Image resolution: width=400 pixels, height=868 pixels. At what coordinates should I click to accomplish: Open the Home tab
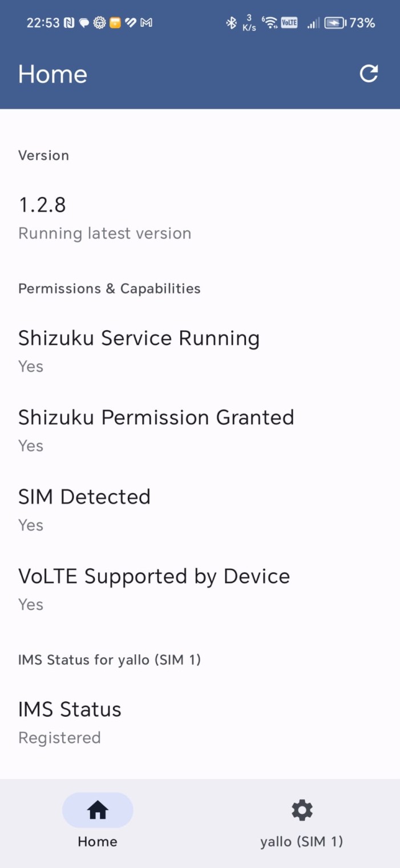coord(98,819)
